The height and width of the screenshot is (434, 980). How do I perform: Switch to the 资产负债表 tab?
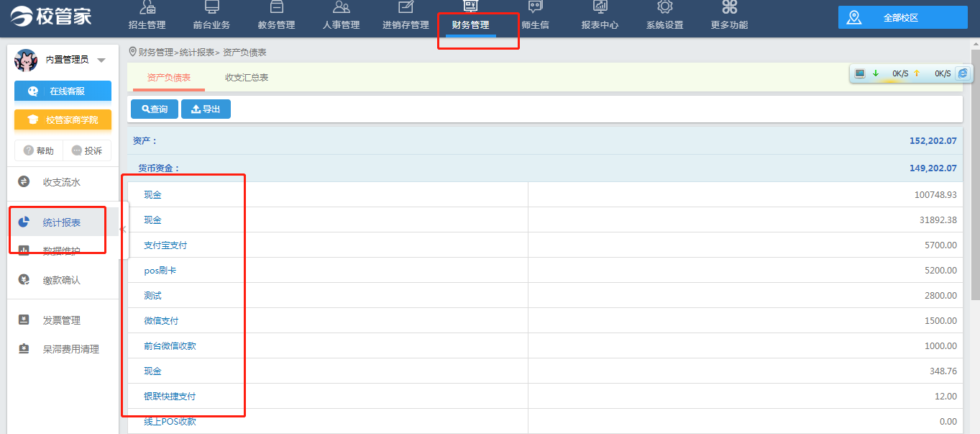click(169, 77)
